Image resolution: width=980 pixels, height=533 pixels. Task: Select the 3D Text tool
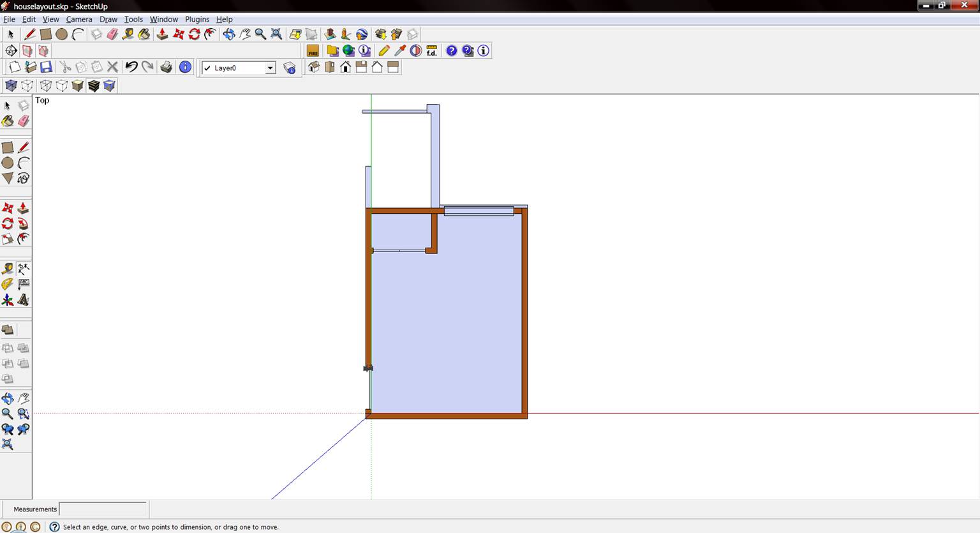tap(23, 299)
